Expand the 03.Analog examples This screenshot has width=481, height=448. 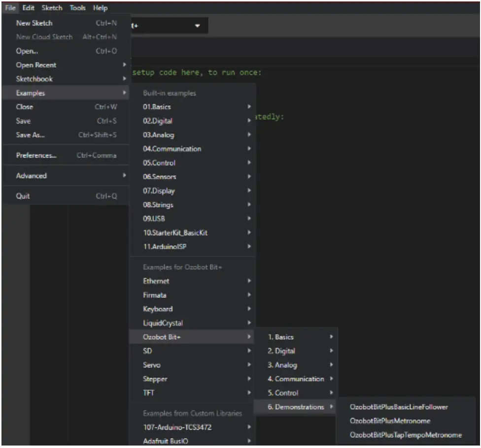(193, 135)
